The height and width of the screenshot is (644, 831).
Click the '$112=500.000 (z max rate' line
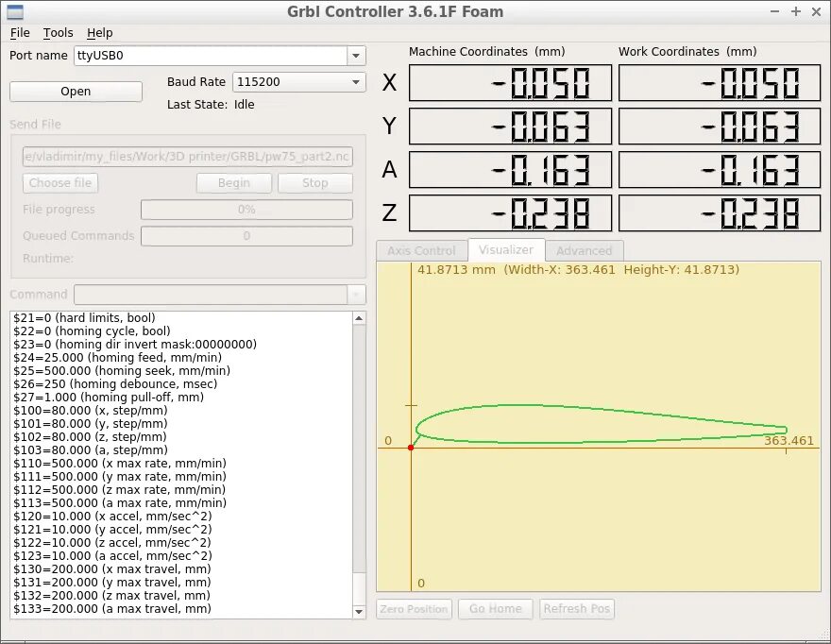(x=119, y=490)
